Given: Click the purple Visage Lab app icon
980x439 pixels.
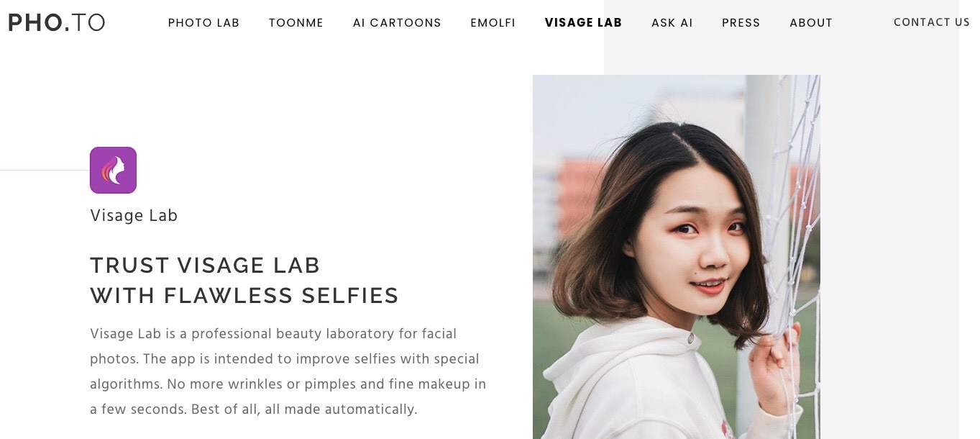Looking at the screenshot, I should [113, 171].
